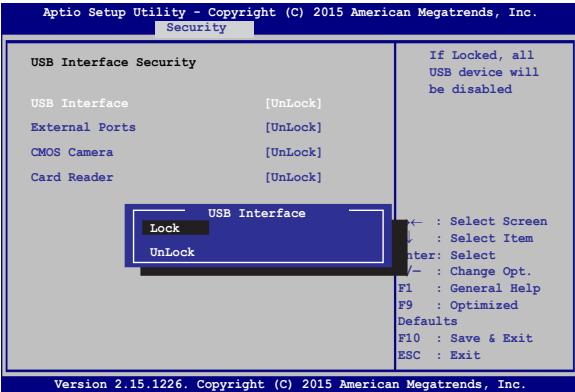
Task: Select the CMOS Camera setting label
Action: pos(72,152)
